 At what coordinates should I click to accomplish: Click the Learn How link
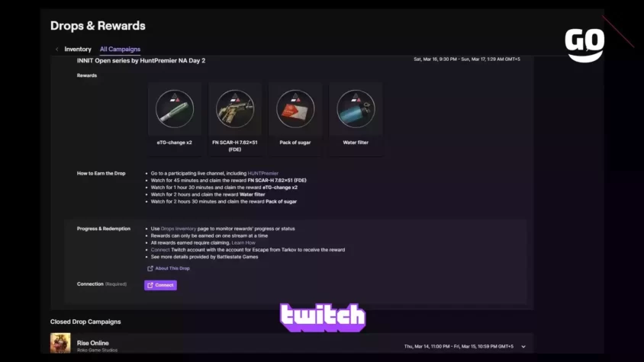(243, 242)
